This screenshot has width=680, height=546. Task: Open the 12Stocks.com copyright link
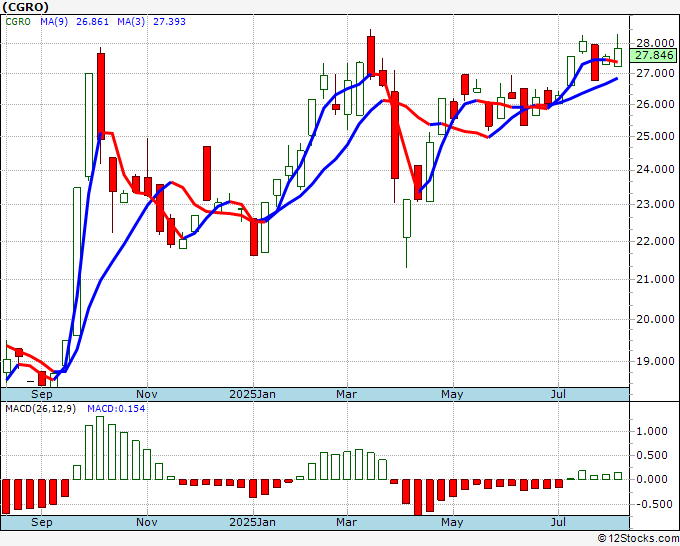click(x=638, y=538)
